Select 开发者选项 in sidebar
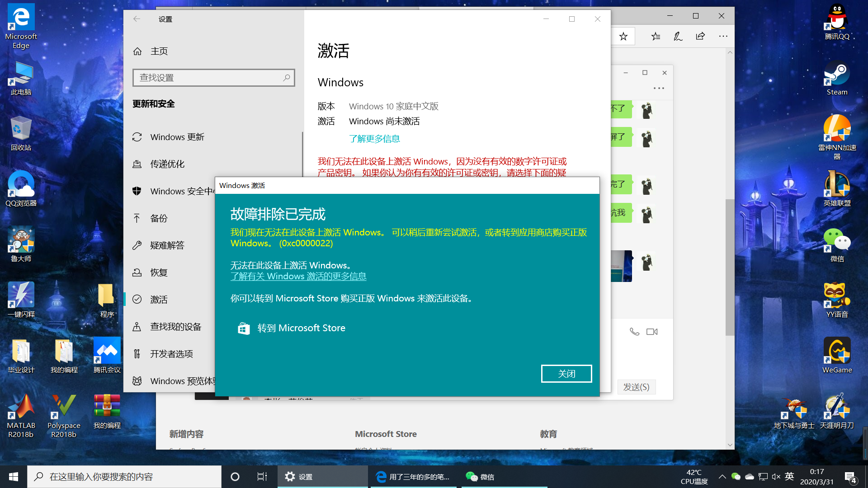868x488 pixels. click(169, 354)
